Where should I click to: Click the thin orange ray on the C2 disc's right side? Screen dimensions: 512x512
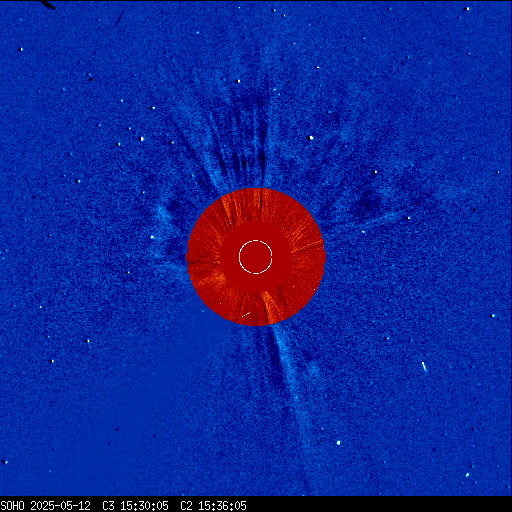click(x=307, y=246)
